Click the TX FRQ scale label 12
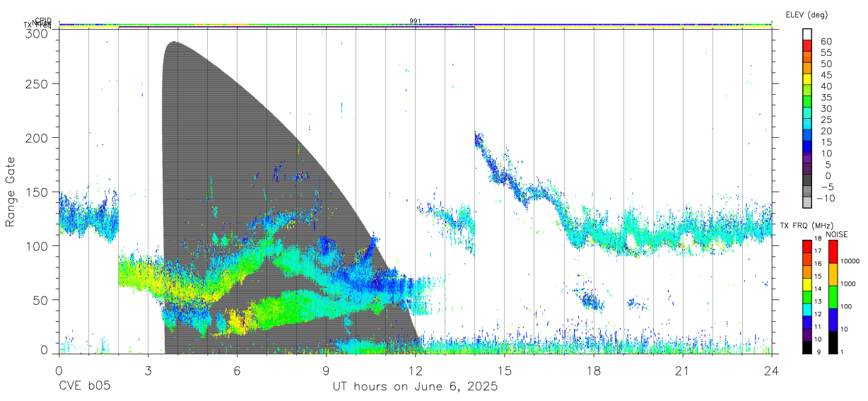The height and width of the screenshot is (401, 868). tap(817, 314)
